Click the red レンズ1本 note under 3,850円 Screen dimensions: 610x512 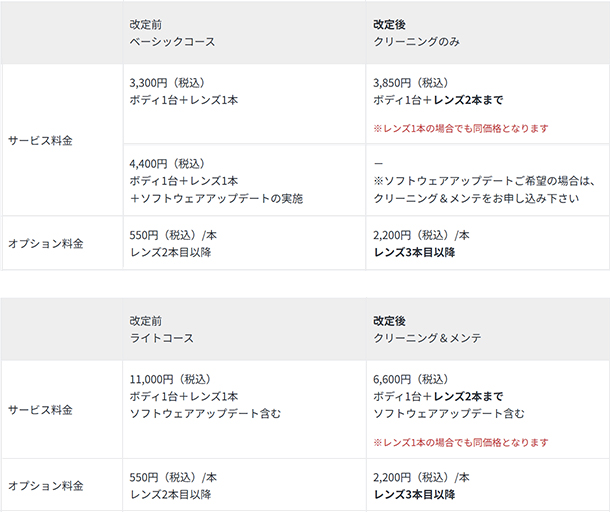pos(460,128)
